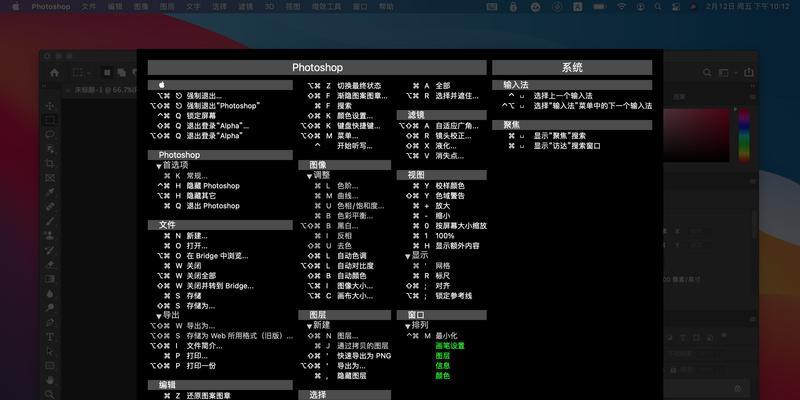
Task: Click green 画笔设置 entry
Action: (449, 346)
